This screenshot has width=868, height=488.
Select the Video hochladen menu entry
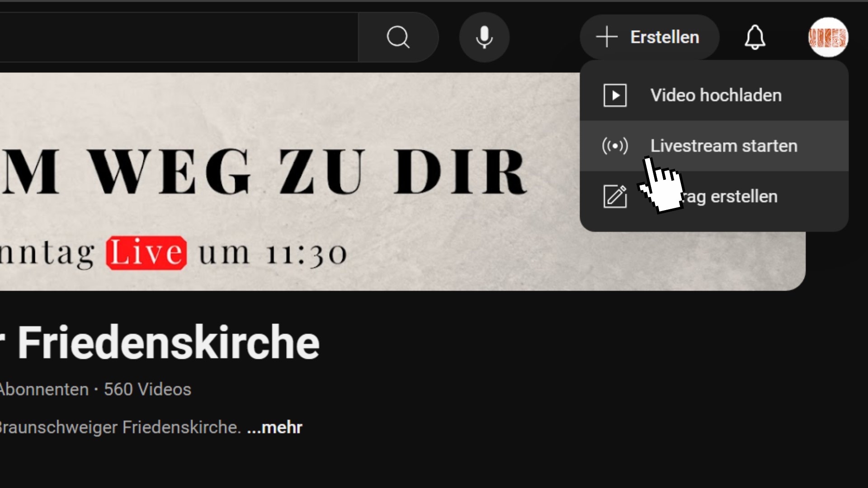pos(714,95)
